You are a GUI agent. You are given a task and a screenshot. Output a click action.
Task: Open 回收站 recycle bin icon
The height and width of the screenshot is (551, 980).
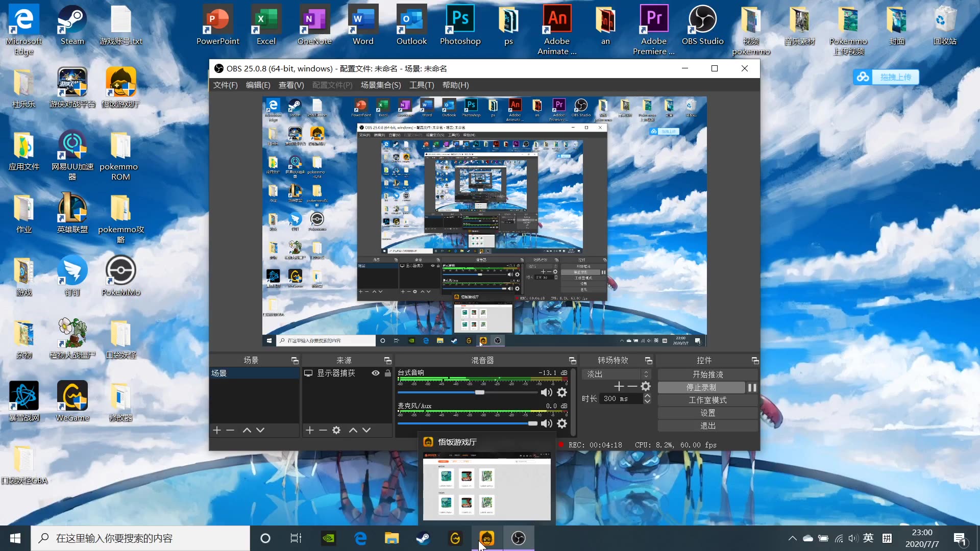pos(945,26)
